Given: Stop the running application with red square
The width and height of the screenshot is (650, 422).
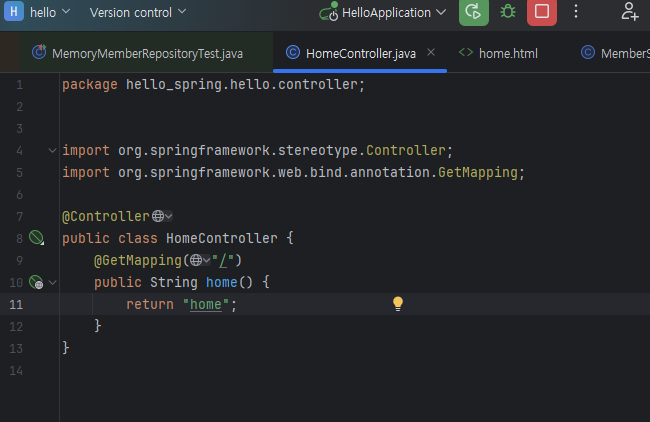Looking at the screenshot, I should point(541,12).
